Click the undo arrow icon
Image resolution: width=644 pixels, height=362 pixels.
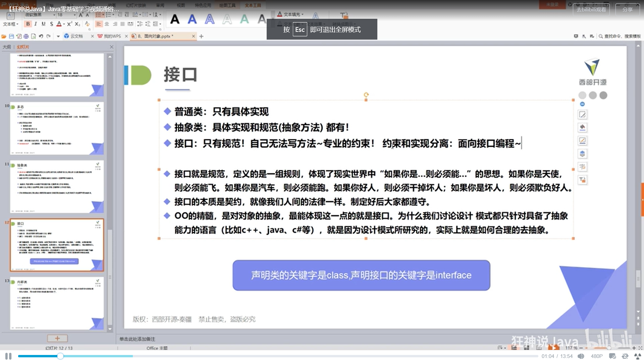41,36
